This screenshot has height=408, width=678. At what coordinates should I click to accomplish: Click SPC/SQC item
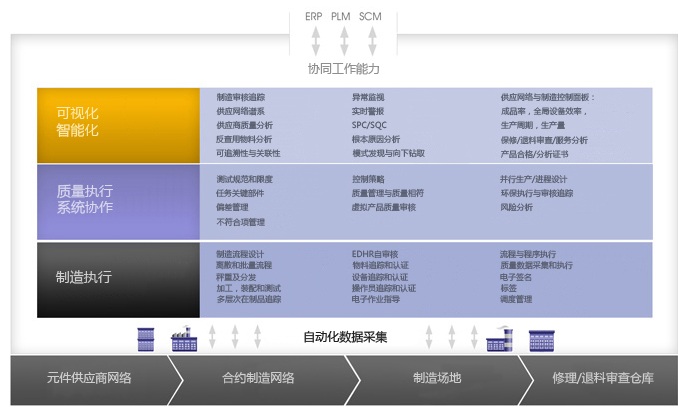tap(369, 125)
